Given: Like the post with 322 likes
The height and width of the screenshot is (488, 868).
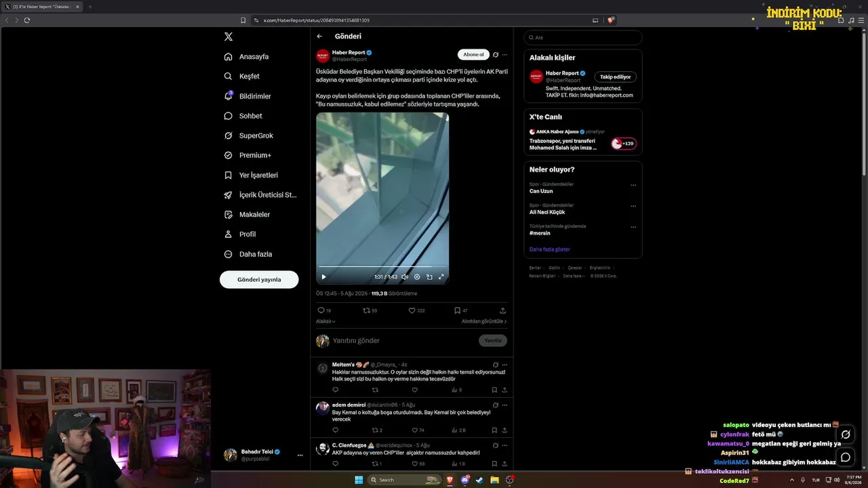Looking at the screenshot, I should coord(416,310).
